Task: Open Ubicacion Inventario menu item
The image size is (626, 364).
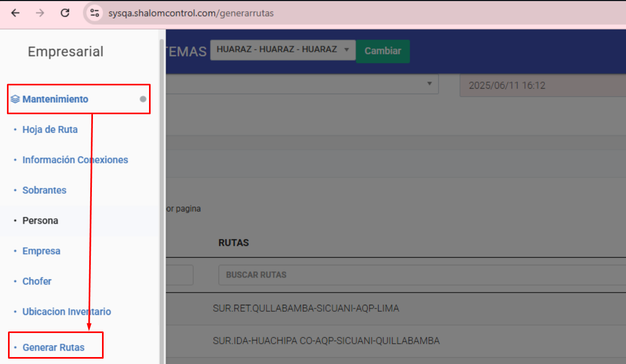Action: (x=66, y=312)
